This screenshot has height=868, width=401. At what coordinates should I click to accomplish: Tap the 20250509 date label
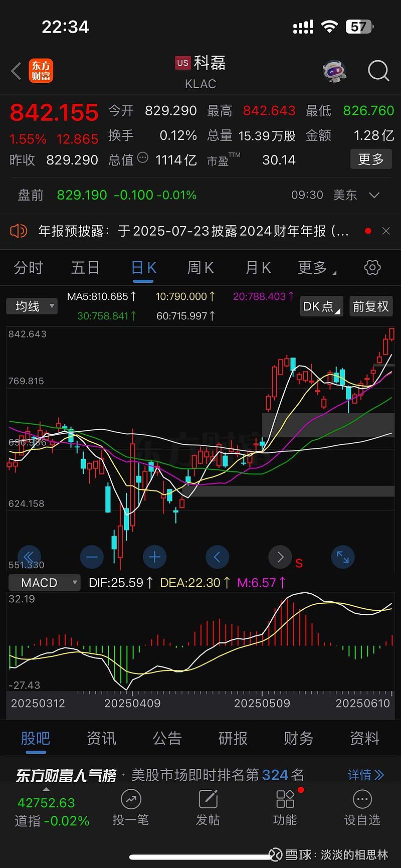[x=262, y=703]
